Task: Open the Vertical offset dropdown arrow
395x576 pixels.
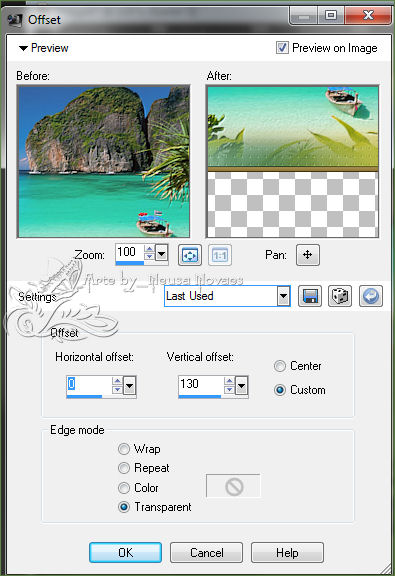Action: click(x=241, y=386)
